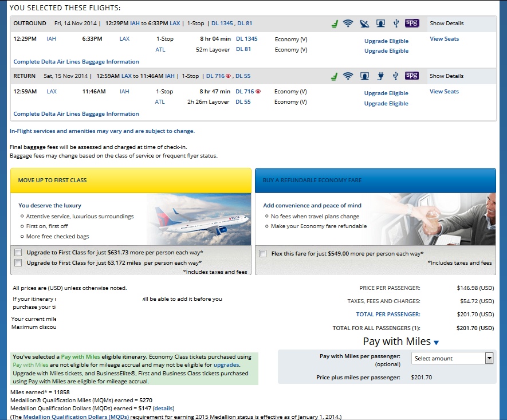The image size is (507, 420).
Task: Click the return flight USB icon
Action: coord(395,76)
